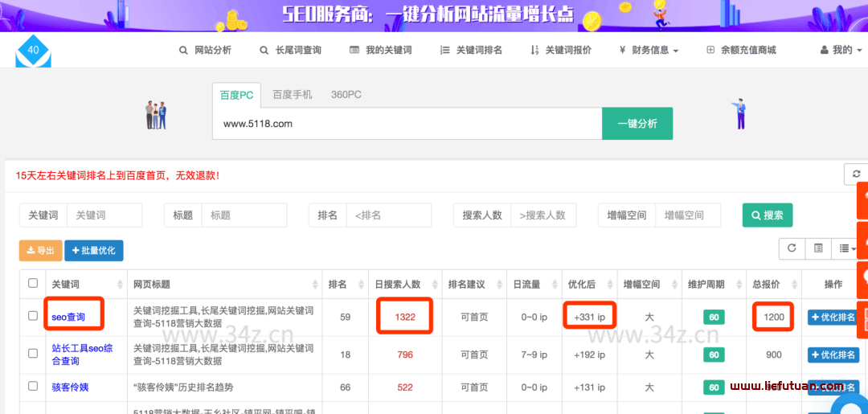This screenshot has height=414, width=868.
Task: Expand the 我的 account dropdown
Action: pyautogui.click(x=841, y=50)
